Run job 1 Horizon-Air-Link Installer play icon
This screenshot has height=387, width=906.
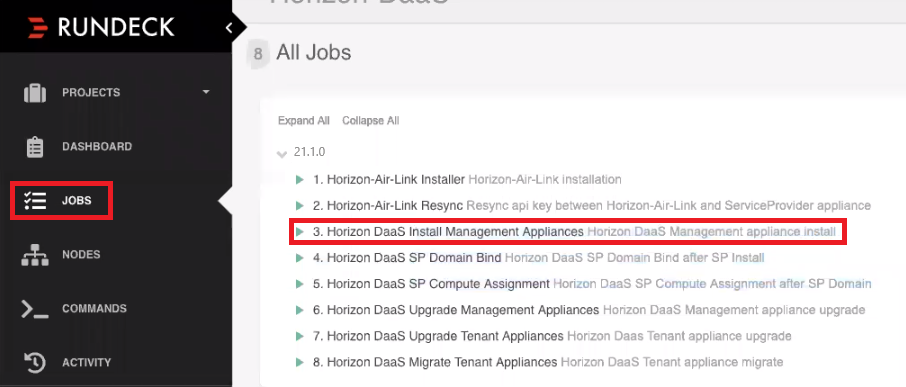[299, 180]
